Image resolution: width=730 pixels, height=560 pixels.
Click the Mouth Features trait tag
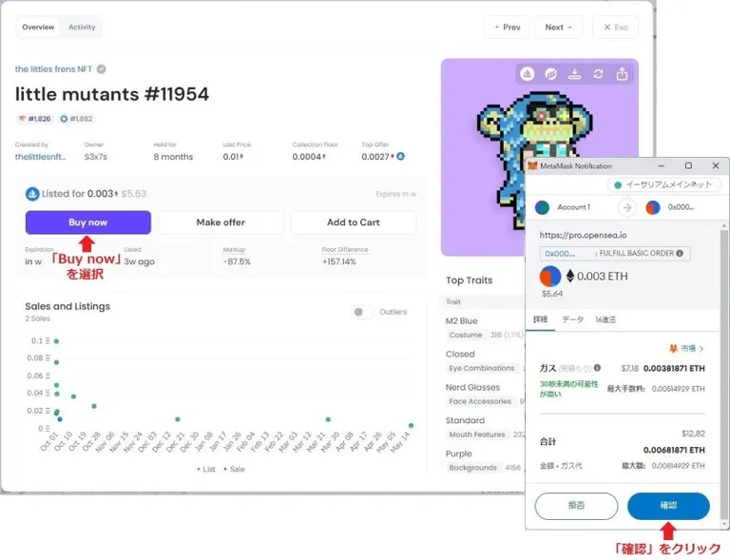[x=477, y=434]
